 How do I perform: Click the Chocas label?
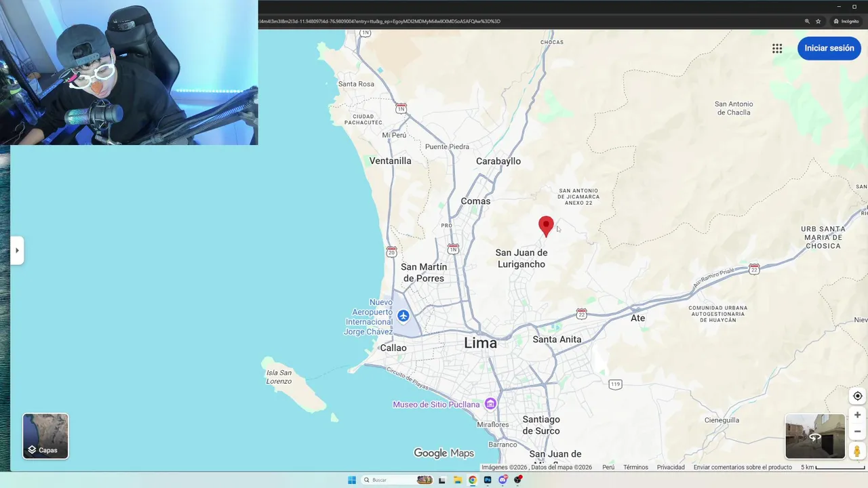[x=552, y=42]
